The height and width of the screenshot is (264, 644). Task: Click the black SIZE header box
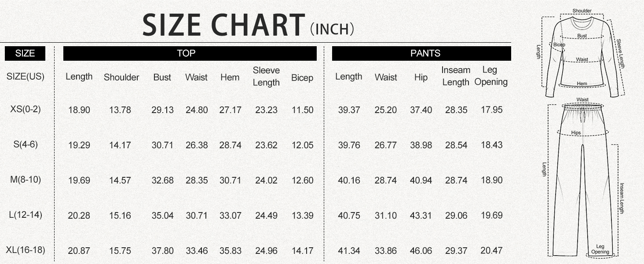click(x=25, y=53)
